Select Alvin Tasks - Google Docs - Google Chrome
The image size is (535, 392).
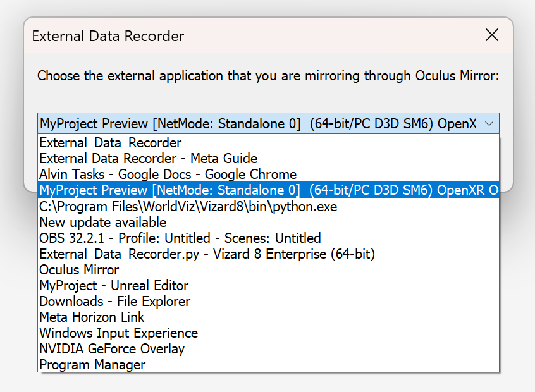tap(268, 174)
